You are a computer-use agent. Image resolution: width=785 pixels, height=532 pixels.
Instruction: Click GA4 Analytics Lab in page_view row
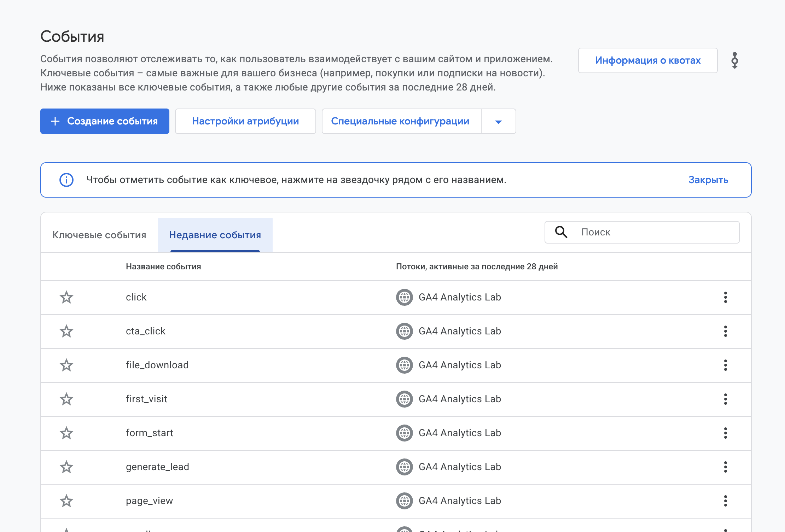point(460,501)
